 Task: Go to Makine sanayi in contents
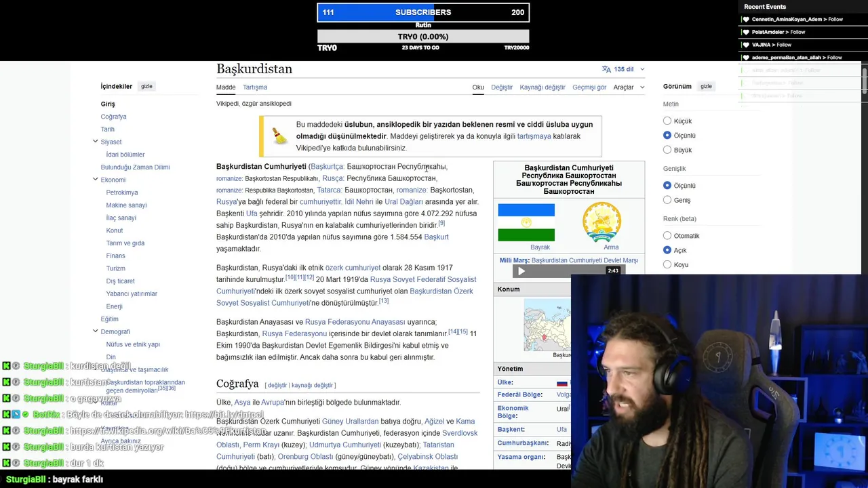click(x=127, y=205)
